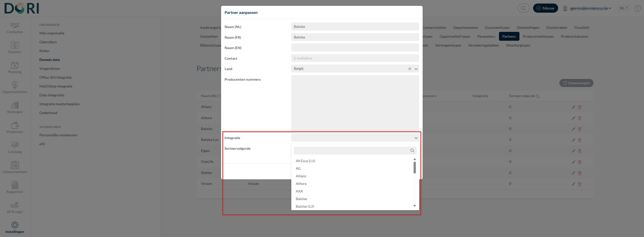The height and width of the screenshot is (237, 644).
Task: Expand the Land dropdown chevron
Action: tap(416, 69)
